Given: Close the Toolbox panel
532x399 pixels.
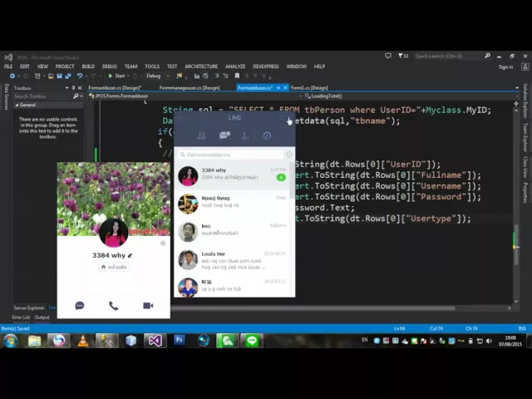Looking at the screenshot, I should click(80, 88).
